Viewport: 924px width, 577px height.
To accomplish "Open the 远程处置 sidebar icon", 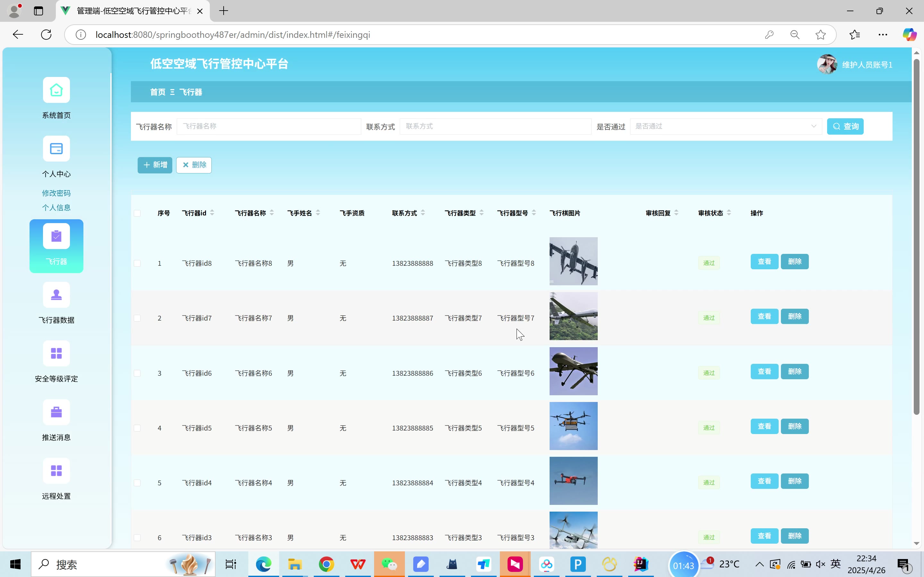I will point(56,471).
